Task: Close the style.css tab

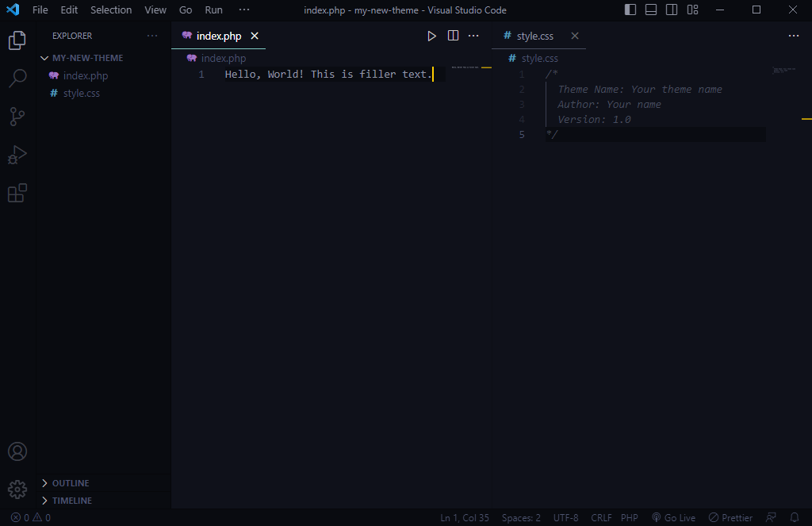Action: tap(575, 36)
